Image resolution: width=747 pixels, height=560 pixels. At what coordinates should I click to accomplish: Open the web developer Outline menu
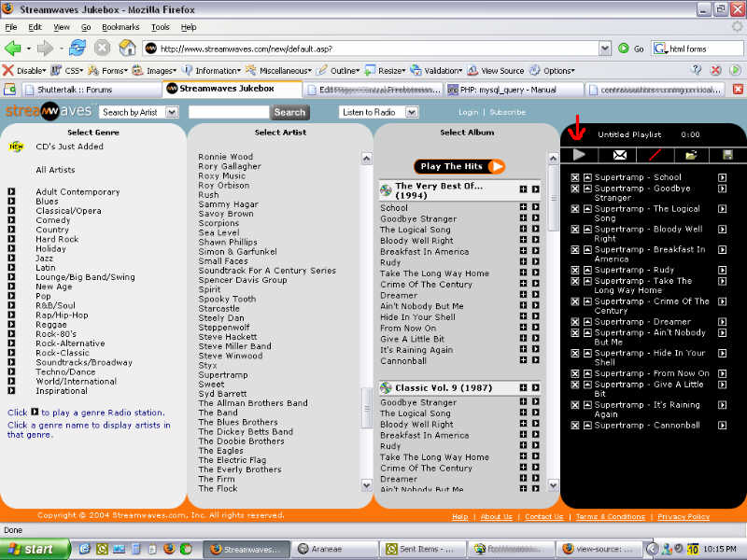click(338, 71)
